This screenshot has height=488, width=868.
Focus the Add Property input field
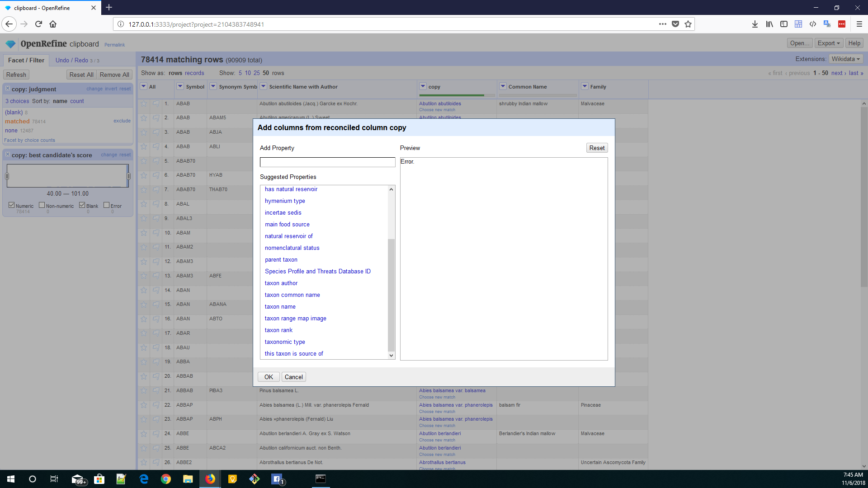coord(328,162)
